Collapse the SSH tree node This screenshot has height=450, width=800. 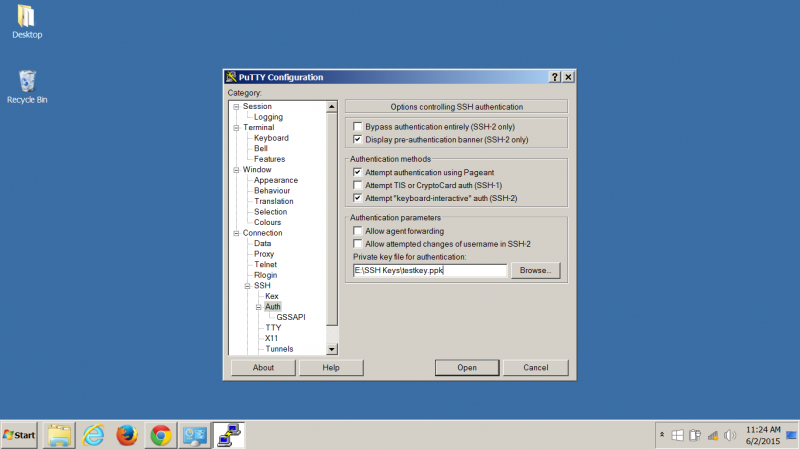247,286
